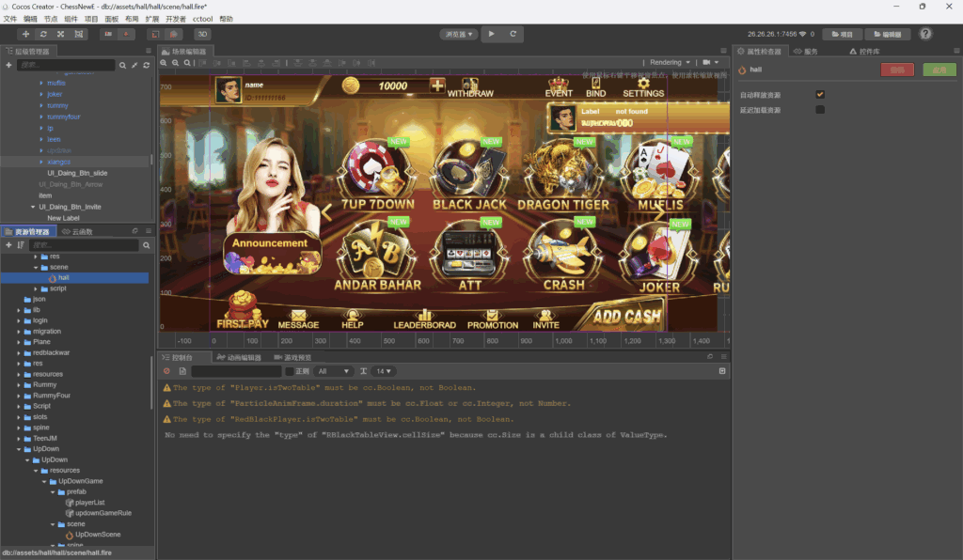
Task: Select the Scale tool in the toolbar
Action: (x=60, y=34)
